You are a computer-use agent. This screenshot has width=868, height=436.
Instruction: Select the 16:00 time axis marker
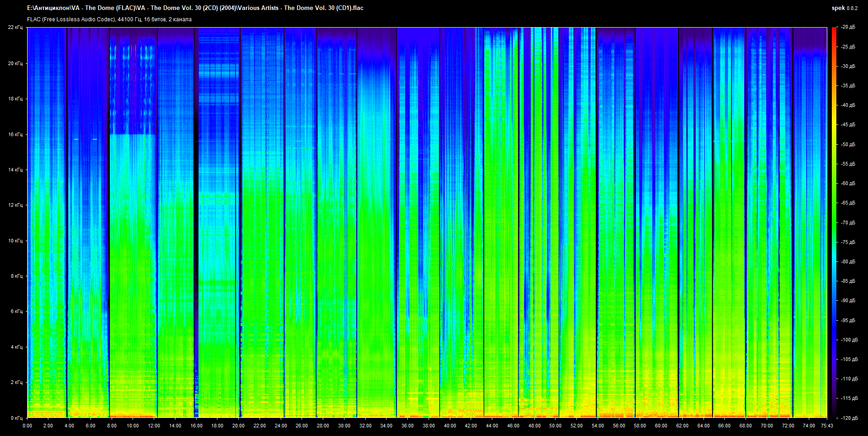[x=196, y=426]
